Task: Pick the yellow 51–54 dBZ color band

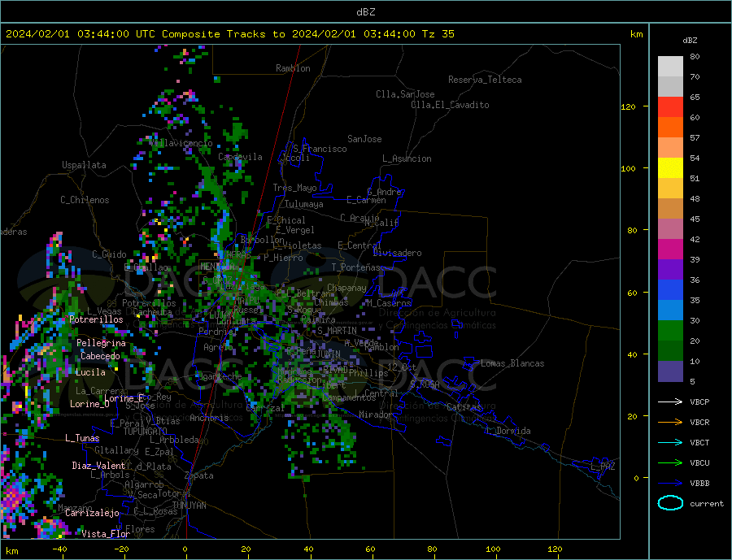Action: (x=670, y=168)
